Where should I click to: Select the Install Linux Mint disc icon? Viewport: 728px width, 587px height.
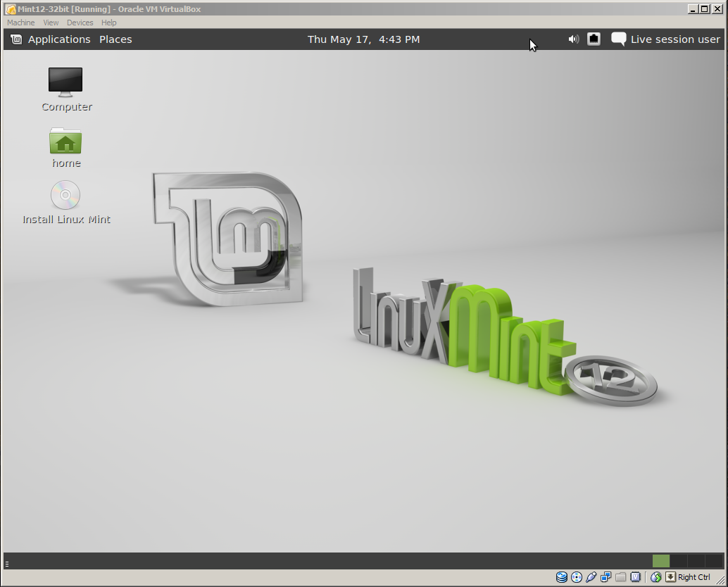(x=65, y=196)
